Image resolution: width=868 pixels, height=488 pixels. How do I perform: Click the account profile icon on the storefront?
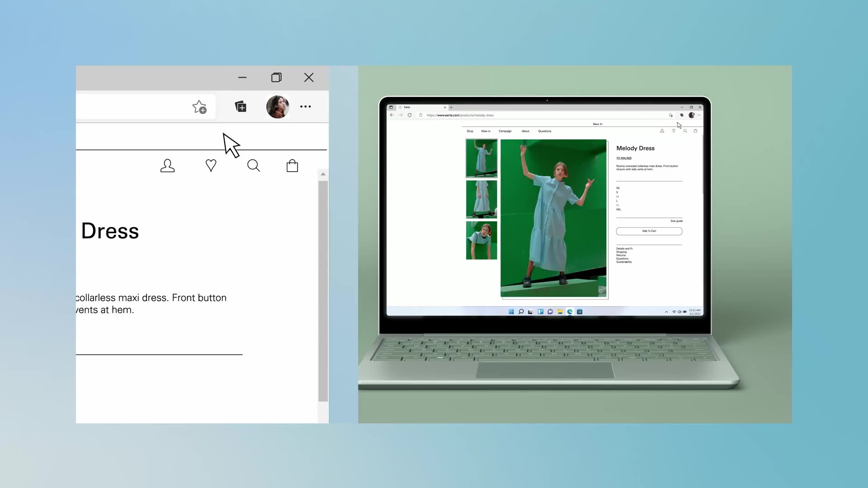coord(167,165)
